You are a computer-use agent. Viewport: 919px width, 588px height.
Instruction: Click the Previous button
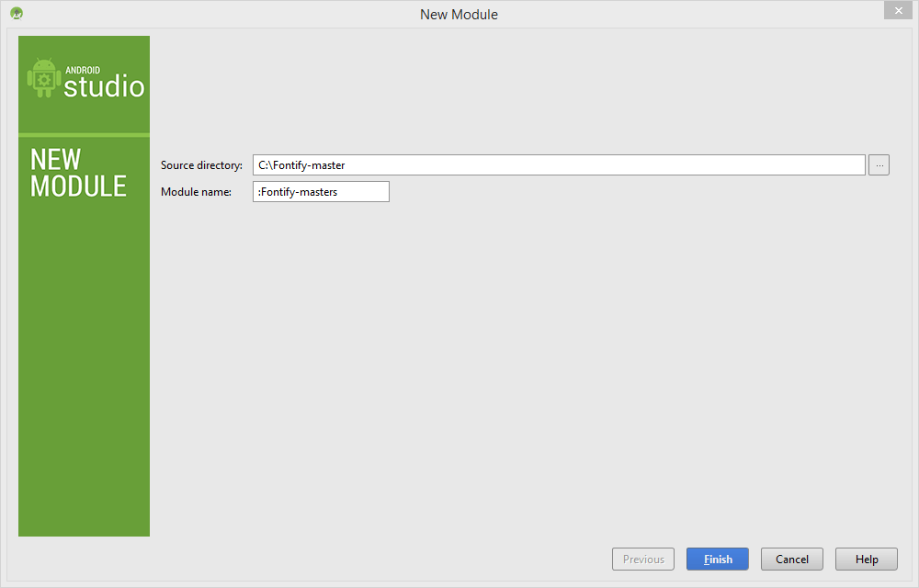coord(642,559)
